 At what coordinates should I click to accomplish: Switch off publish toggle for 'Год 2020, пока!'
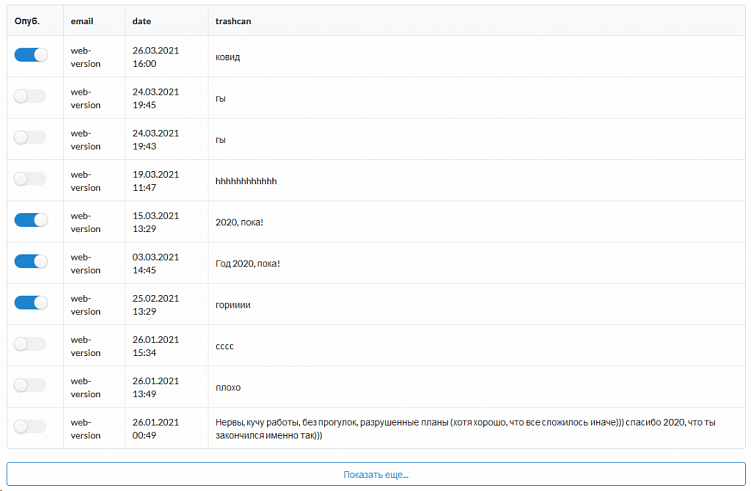point(31,261)
